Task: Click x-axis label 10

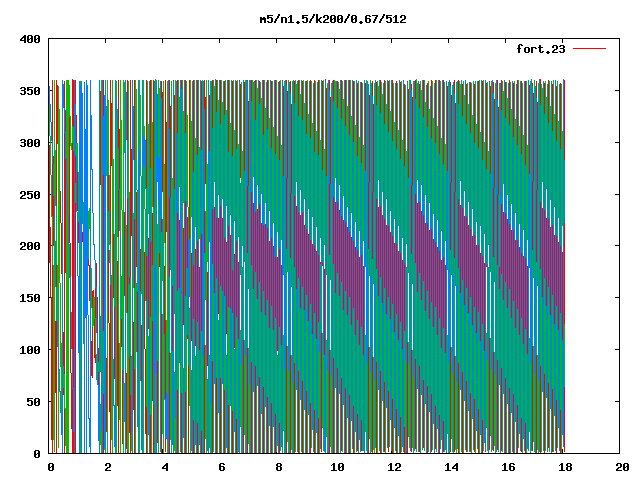Action: (x=337, y=467)
